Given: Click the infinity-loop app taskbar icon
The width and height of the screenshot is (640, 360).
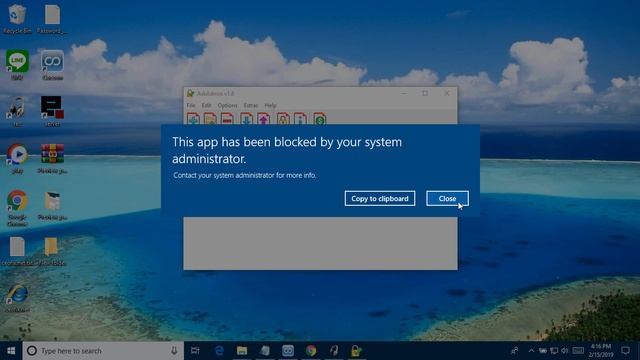Looking at the screenshot, I should pyautogui.click(x=288, y=351).
